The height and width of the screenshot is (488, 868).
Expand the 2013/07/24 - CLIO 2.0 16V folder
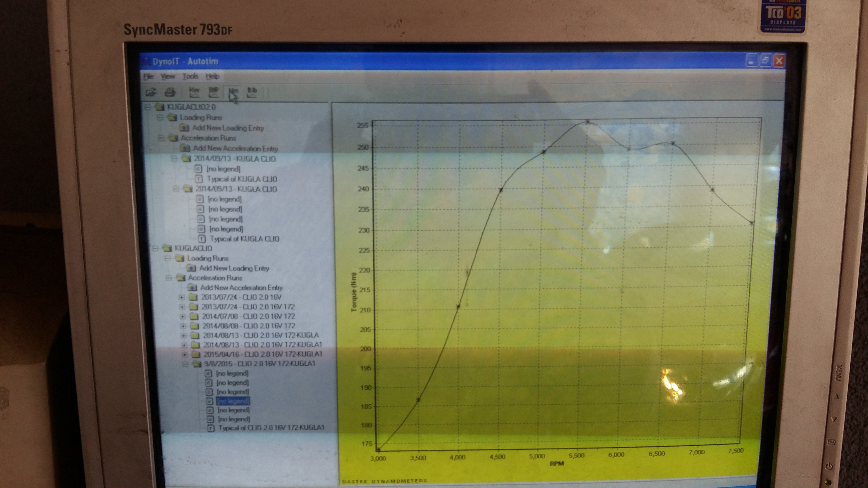click(x=182, y=297)
